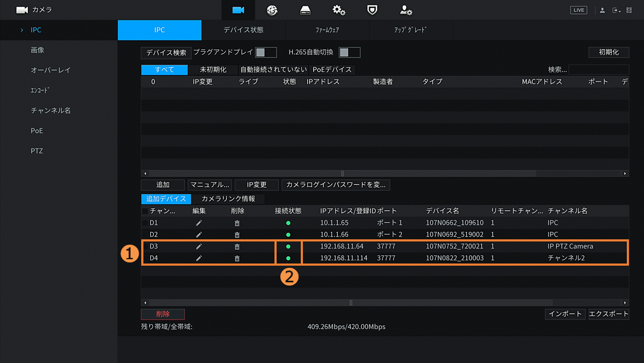The width and height of the screenshot is (644, 363).
Task: Collapse the IPC sidebar chevron item
Action: [x=22, y=30]
